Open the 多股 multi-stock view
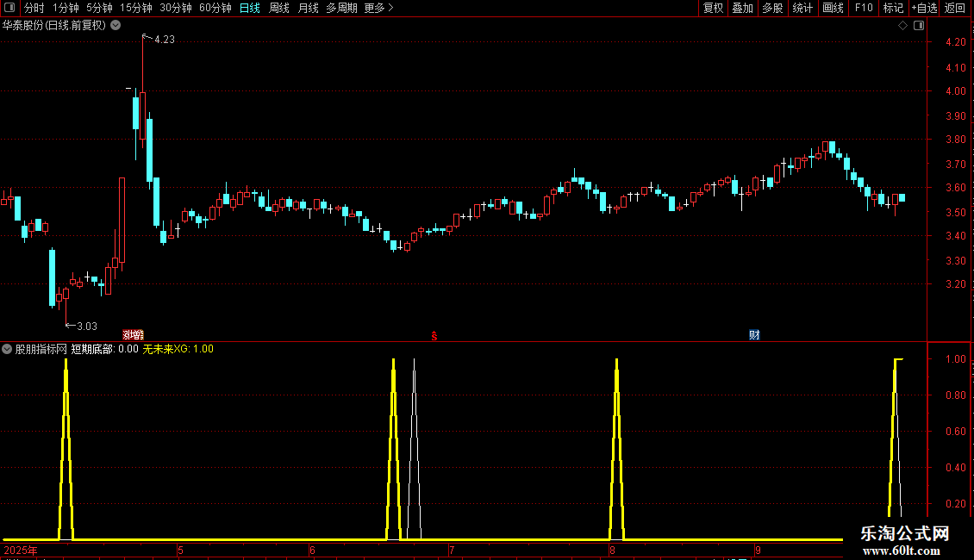The width and height of the screenshot is (974, 560). point(772,8)
